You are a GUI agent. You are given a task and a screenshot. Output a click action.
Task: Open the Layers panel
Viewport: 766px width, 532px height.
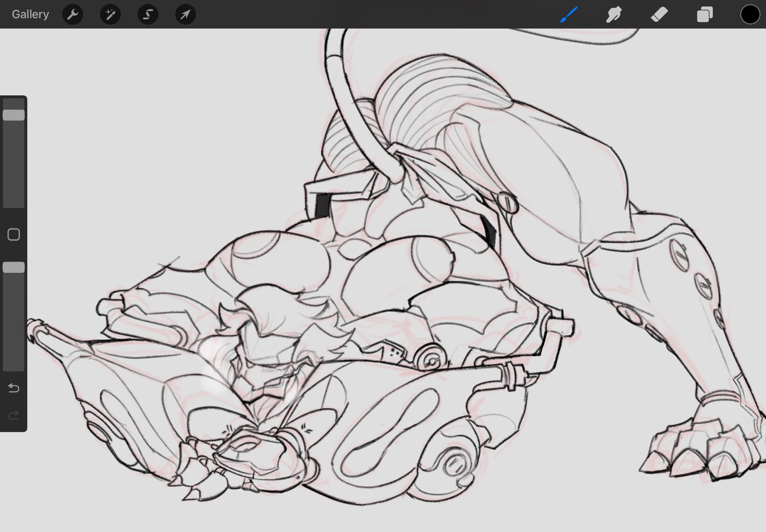(x=705, y=15)
